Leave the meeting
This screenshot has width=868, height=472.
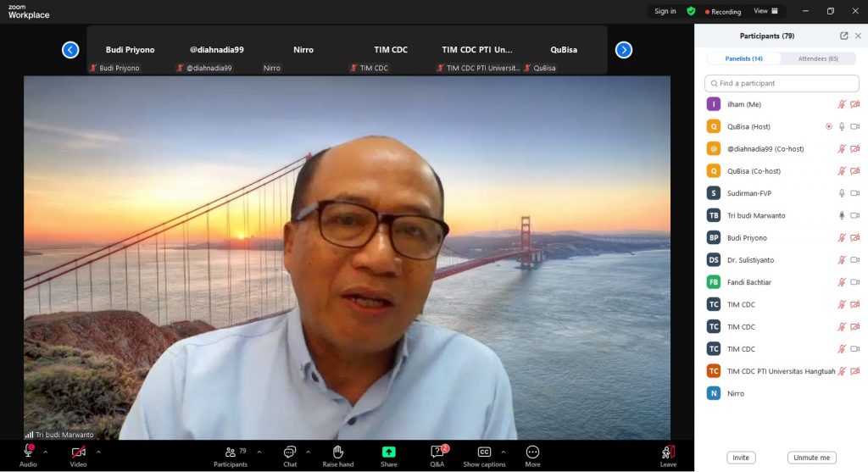coord(668,453)
